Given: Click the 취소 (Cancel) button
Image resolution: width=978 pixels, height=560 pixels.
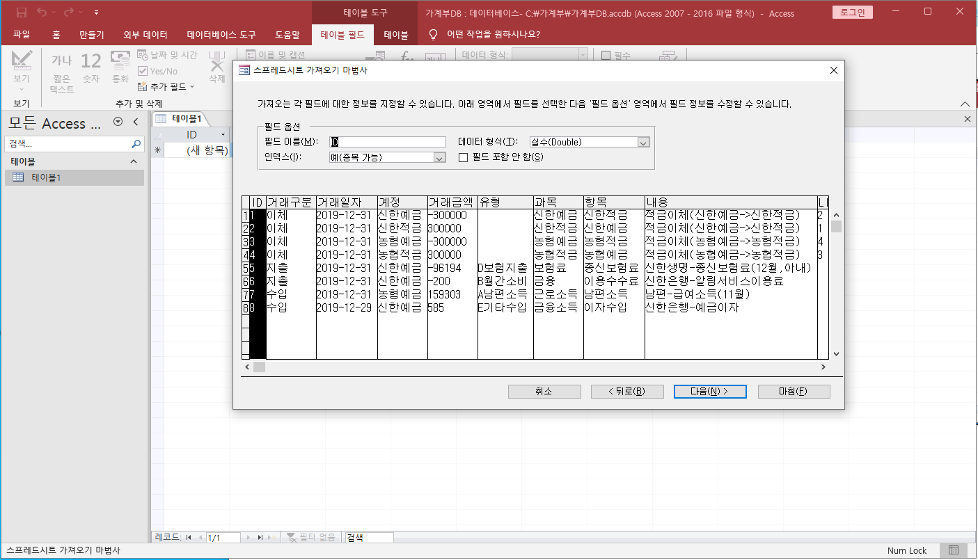Looking at the screenshot, I should [544, 392].
